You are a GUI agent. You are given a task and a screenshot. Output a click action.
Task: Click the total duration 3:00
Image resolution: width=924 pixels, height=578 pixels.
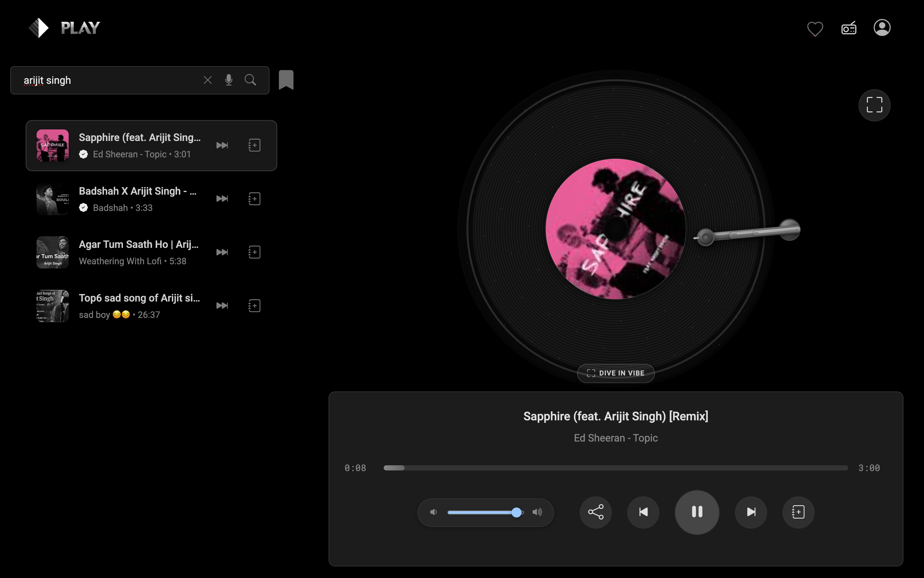(869, 468)
